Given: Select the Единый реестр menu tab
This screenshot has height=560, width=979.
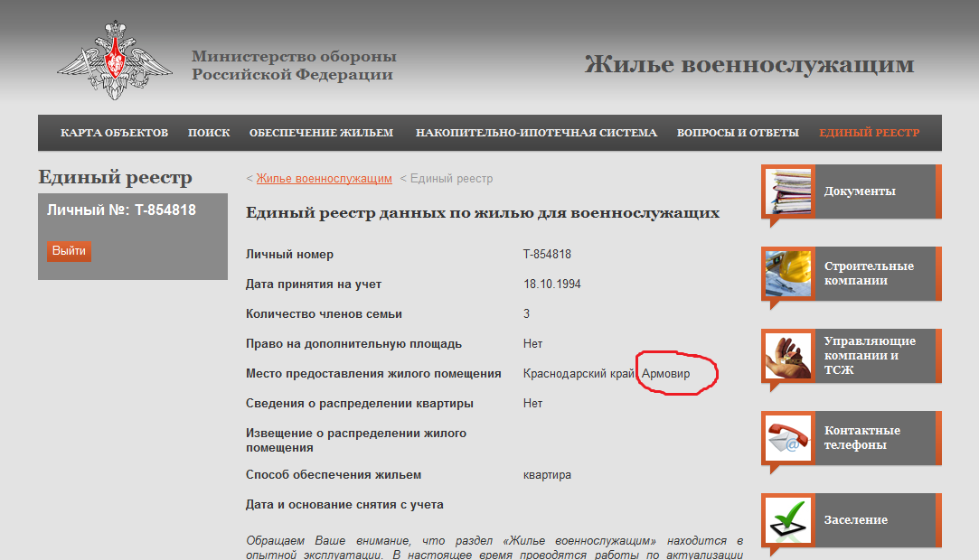Looking at the screenshot, I should pyautogui.click(x=869, y=133).
